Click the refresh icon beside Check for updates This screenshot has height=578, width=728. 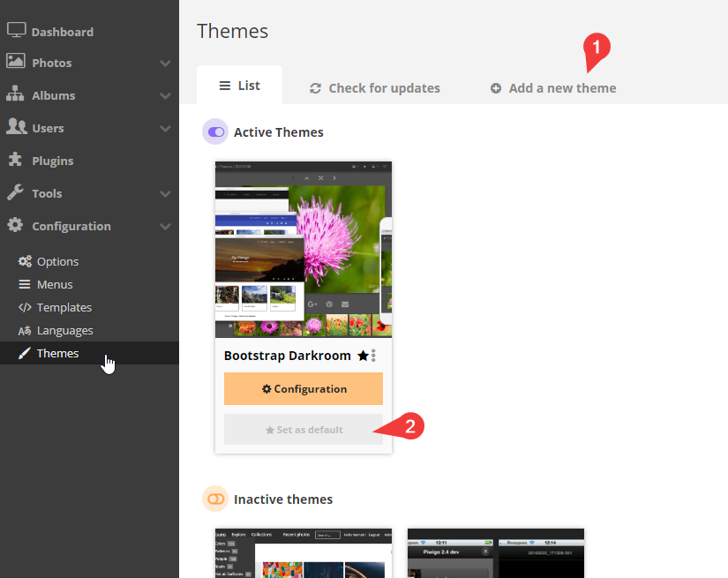click(x=316, y=88)
